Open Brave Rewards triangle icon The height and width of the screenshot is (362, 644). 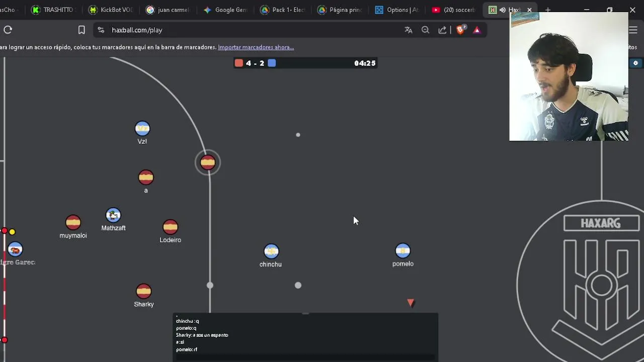pyautogui.click(x=477, y=30)
